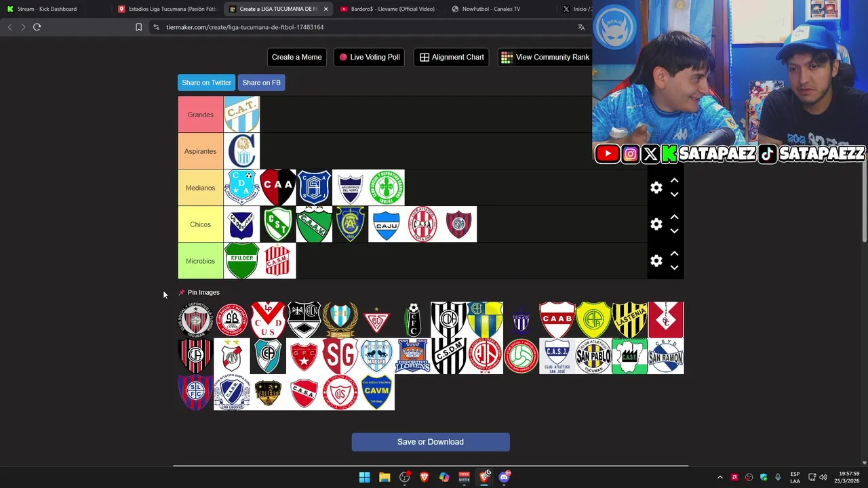Open File Explorer from taskbar
This screenshot has width=868, height=488.
coord(384,477)
